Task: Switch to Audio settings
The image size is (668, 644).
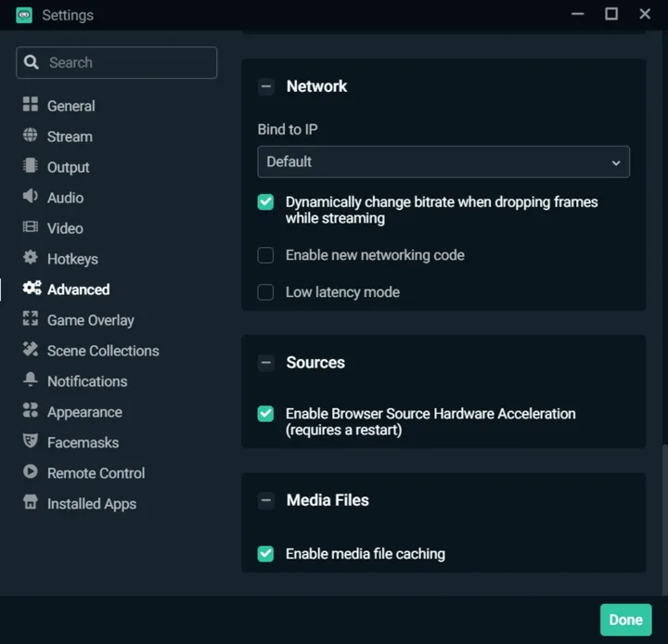Action: coord(65,198)
